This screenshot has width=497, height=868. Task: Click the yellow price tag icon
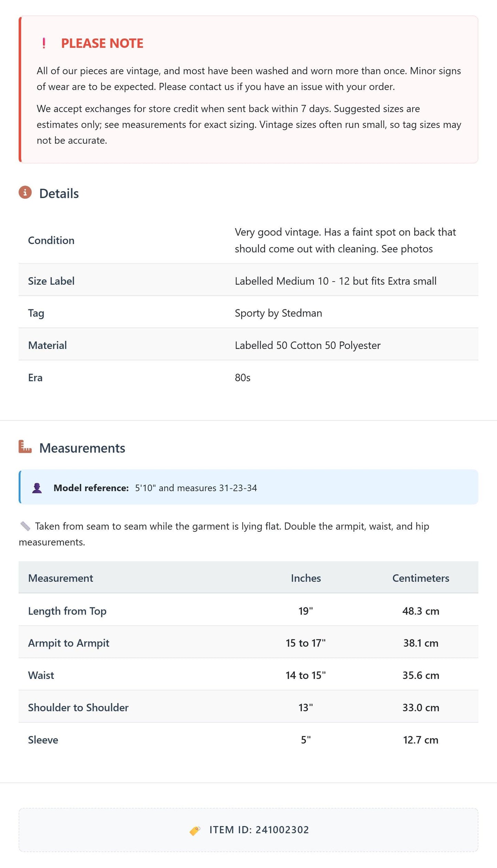pyautogui.click(x=195, y=831)
